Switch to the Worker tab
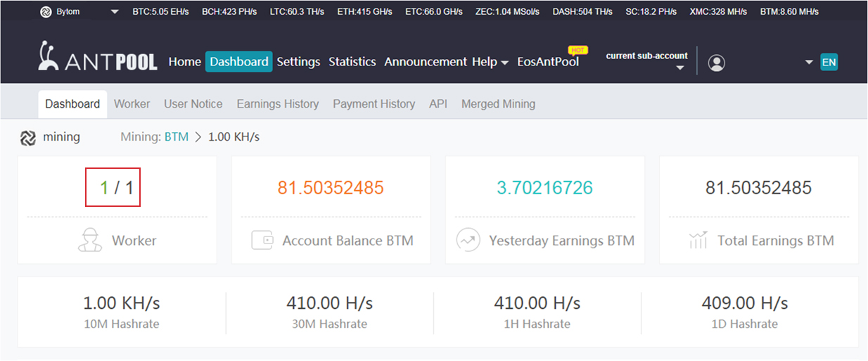 click(132, 103)
